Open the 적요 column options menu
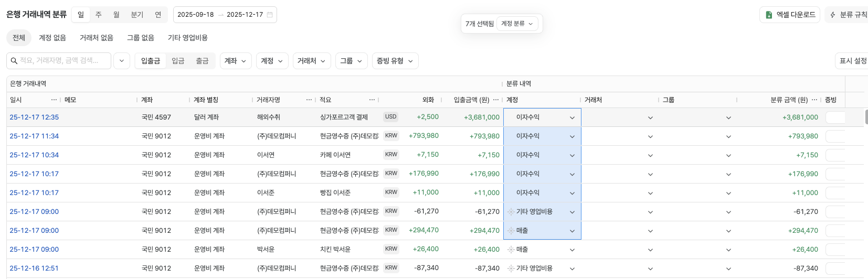 click(x=372, y=100)
